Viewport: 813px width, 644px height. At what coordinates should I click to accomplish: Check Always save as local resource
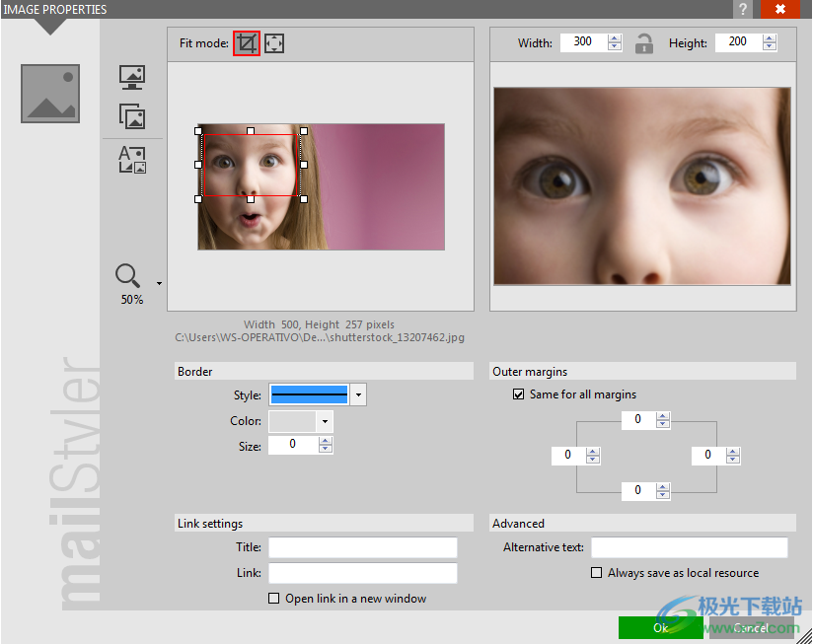(x=596, y=573)
